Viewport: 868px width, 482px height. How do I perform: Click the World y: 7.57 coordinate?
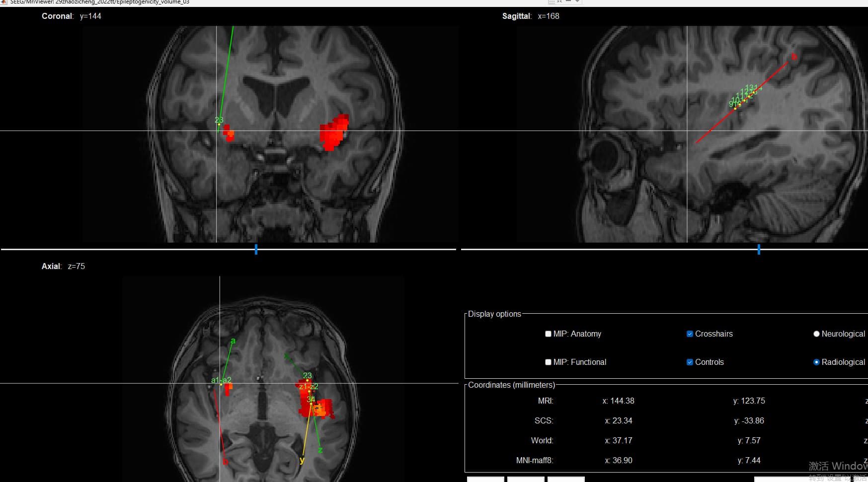(x=749, y=441)
